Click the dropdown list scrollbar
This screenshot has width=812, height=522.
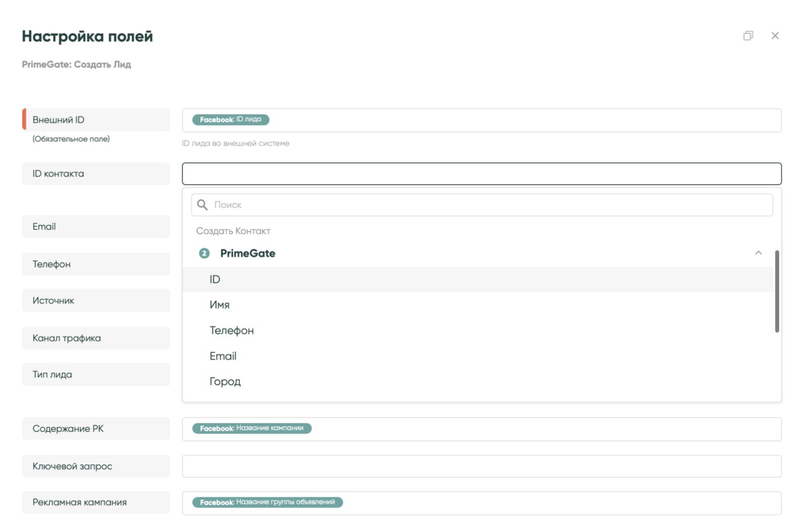[x=776, y=291]
